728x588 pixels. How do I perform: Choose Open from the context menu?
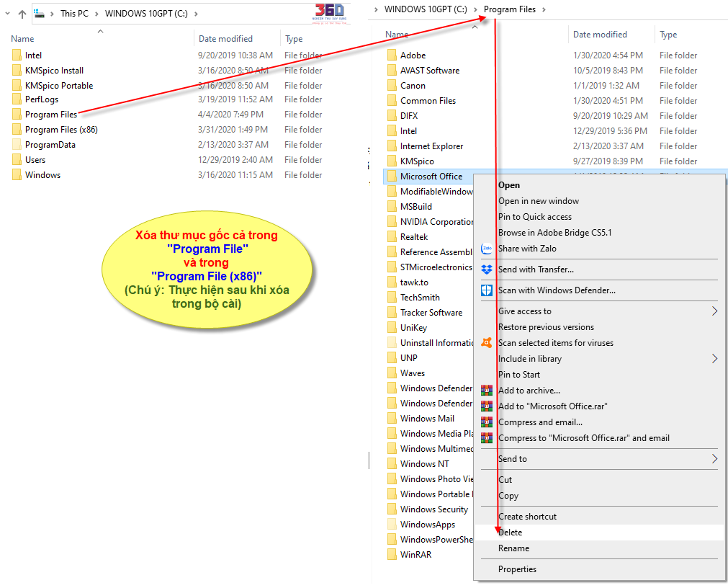click(509, 185)
